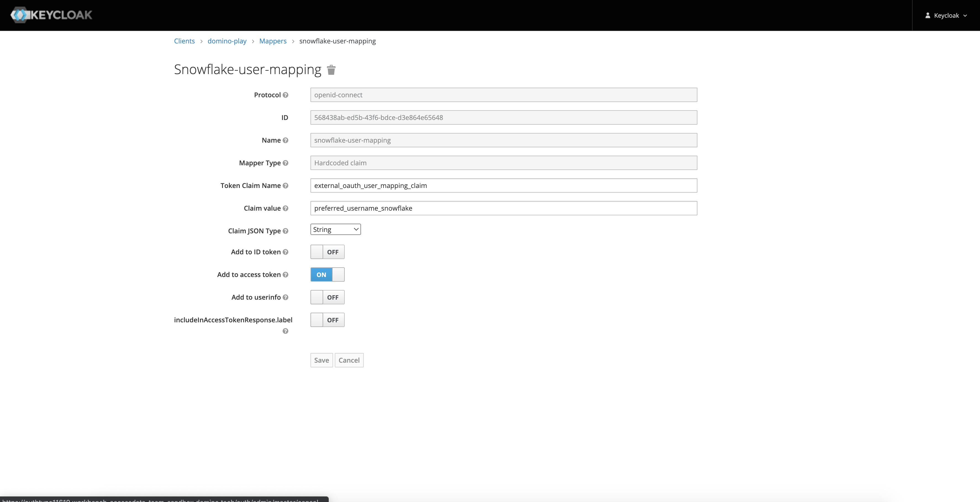Click the read-only Protocol field

[504, 95]
